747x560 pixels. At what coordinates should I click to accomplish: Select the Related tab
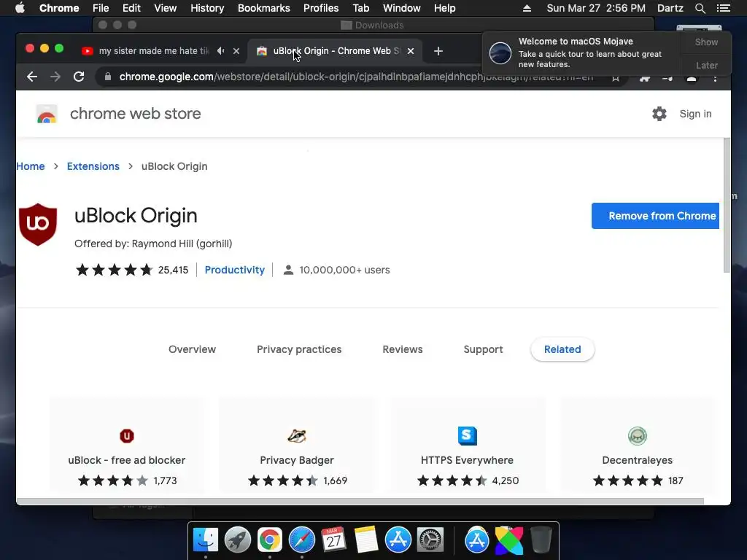562,349
